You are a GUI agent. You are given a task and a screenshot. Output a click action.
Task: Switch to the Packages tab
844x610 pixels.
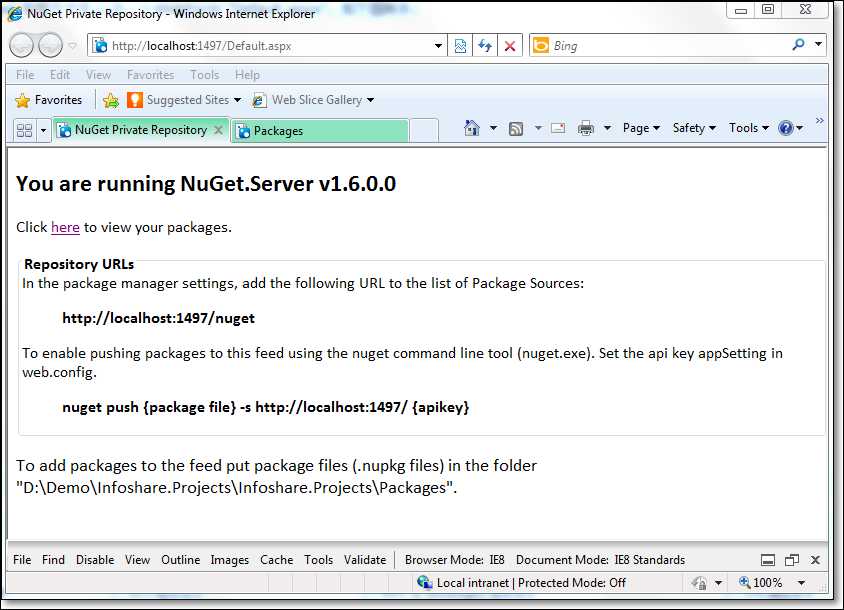(x=320, y=131)
